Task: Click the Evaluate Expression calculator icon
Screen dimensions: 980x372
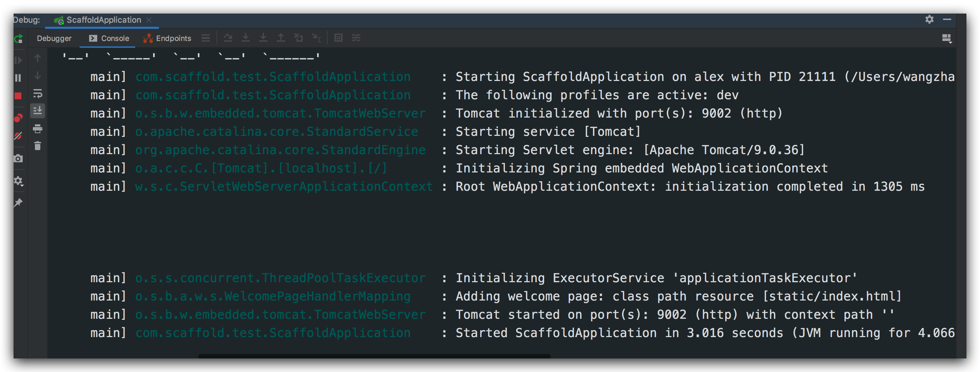Action: pos(338,38)
